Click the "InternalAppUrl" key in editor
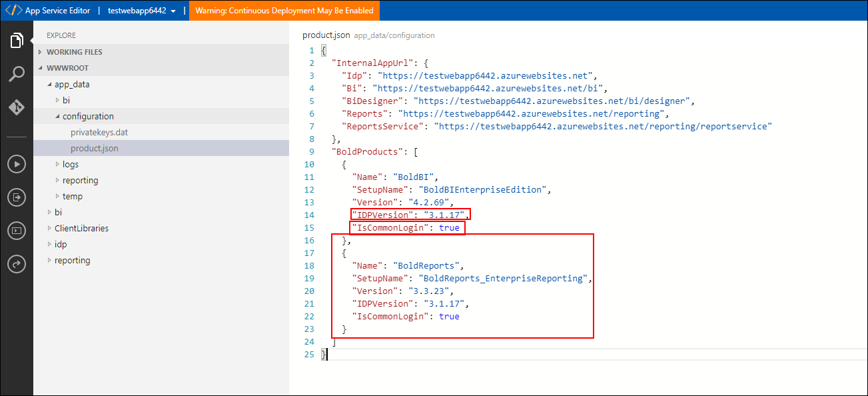The image size is (868, 396). coord(372,63)
